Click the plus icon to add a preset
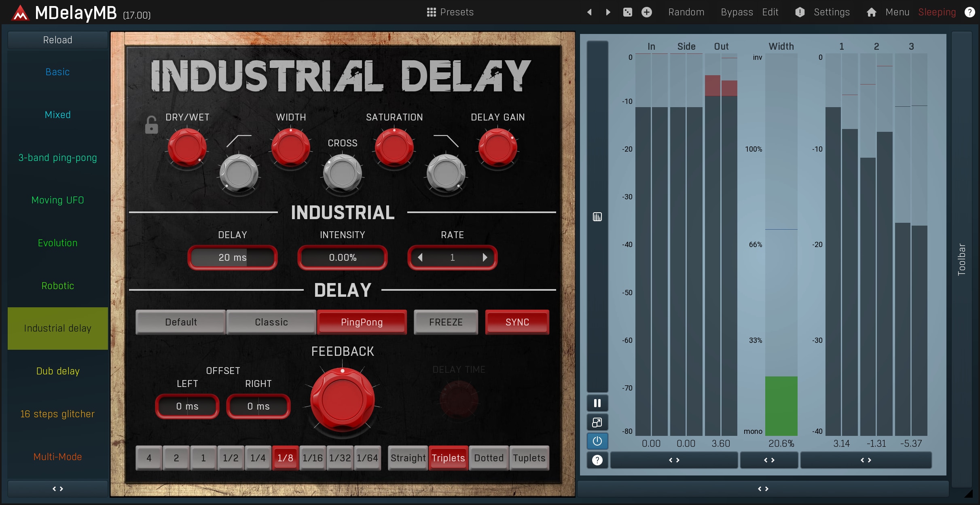Viewport: 980px width, 505px height. point(647,12)
